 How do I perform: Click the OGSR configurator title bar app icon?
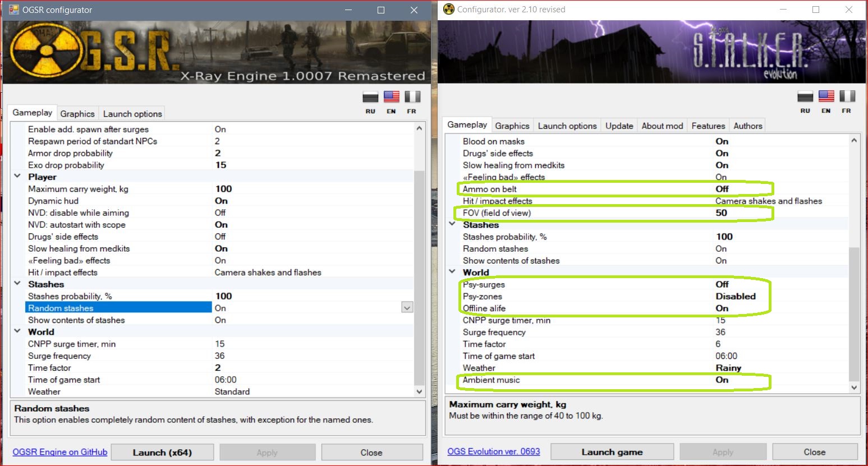click(13, 10)
